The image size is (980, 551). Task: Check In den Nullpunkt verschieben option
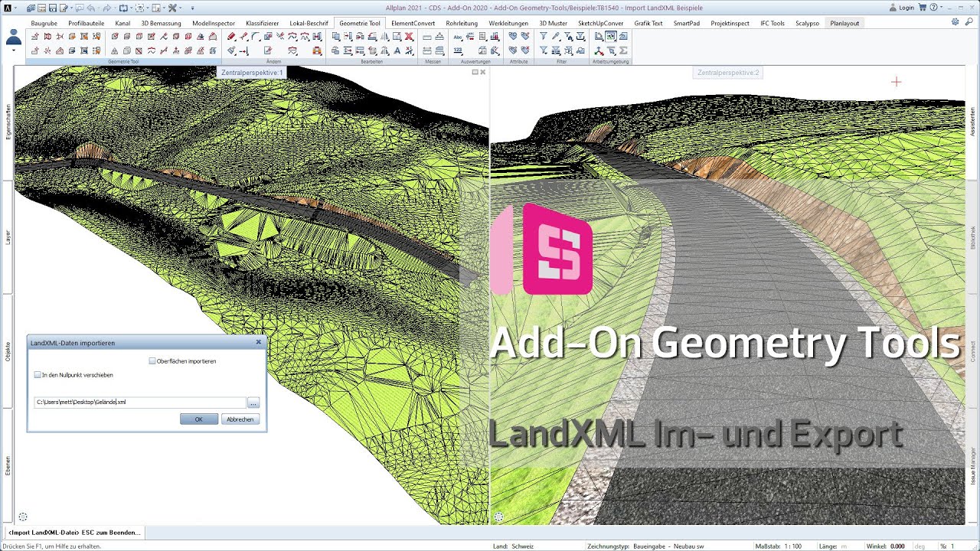38,375
